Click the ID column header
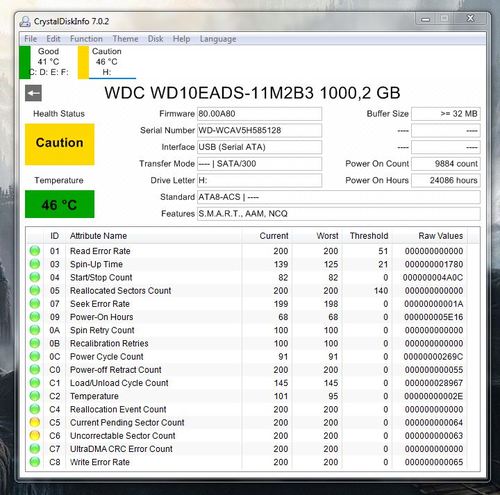Viewport: 500px width, 495px height. click(55, 236)
